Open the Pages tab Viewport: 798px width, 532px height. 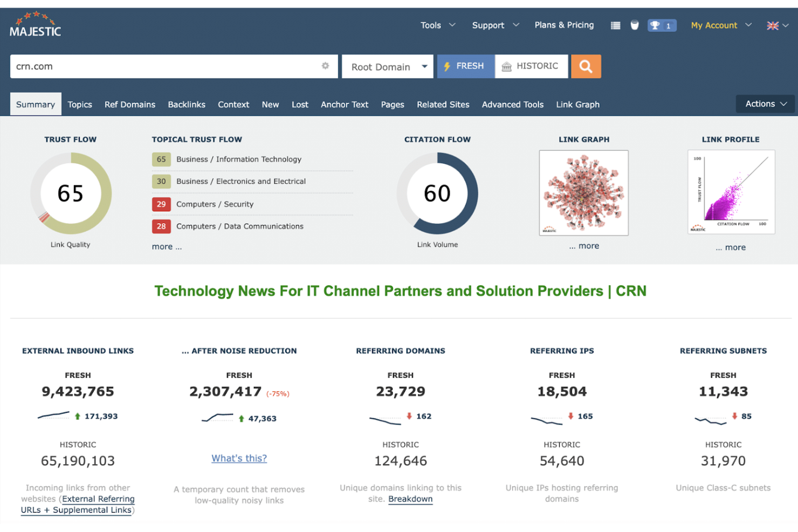393,105
